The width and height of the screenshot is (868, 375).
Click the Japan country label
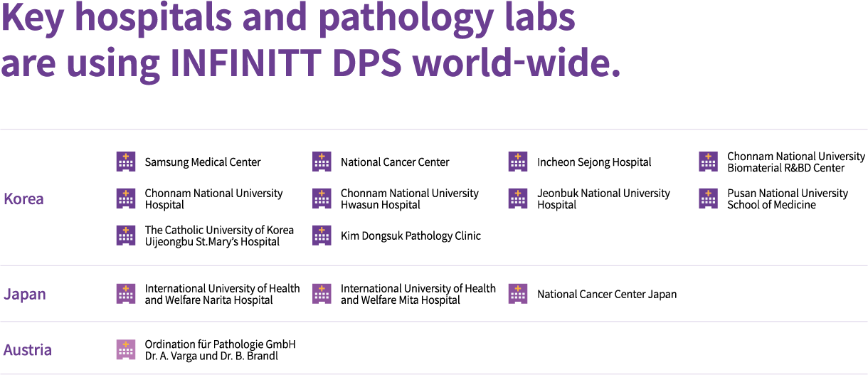[x=25, y=294]
